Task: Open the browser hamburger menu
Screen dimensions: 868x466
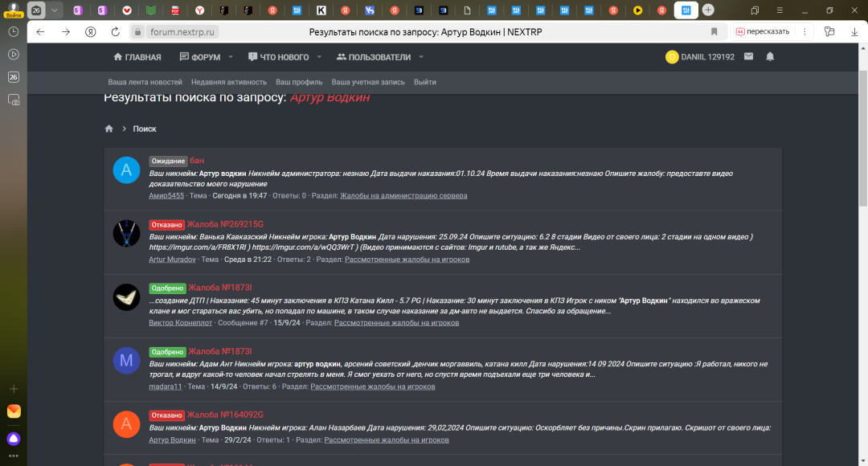Action: coord(780,10)
